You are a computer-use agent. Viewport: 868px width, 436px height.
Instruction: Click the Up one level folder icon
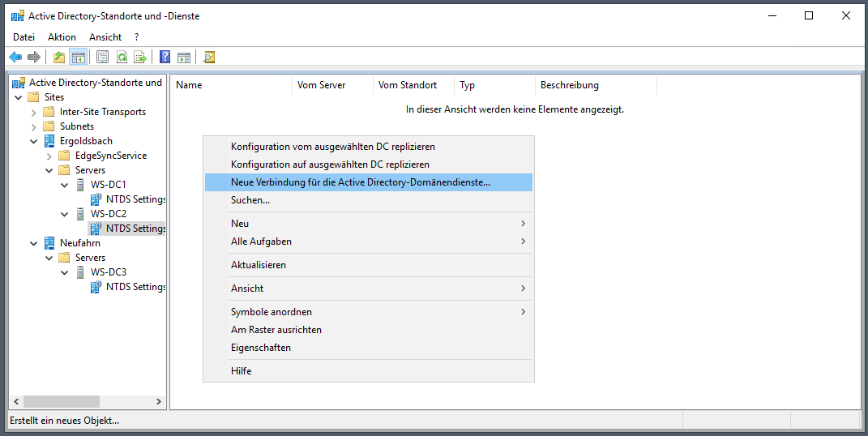[x=59, y=57]
